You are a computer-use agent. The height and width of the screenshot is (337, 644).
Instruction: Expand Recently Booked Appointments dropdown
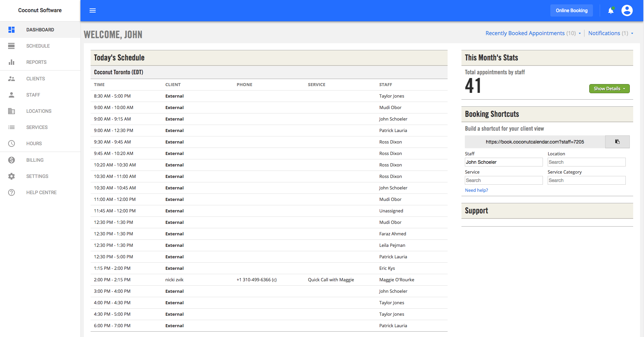[533, 33]
